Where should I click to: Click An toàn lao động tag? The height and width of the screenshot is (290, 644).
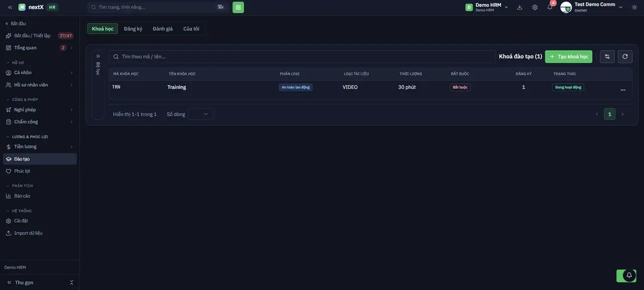[296, 87]
